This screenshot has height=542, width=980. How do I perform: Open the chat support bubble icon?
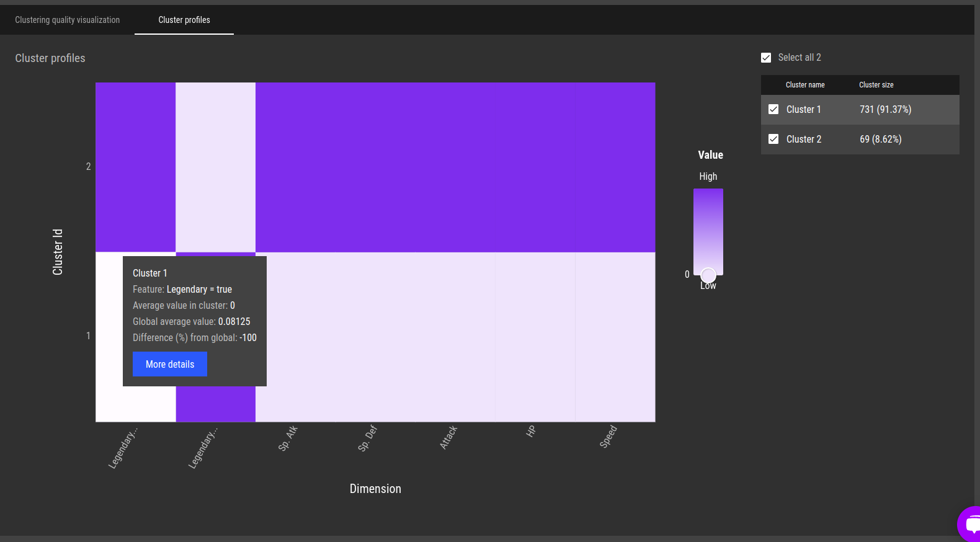pos(970,524)
